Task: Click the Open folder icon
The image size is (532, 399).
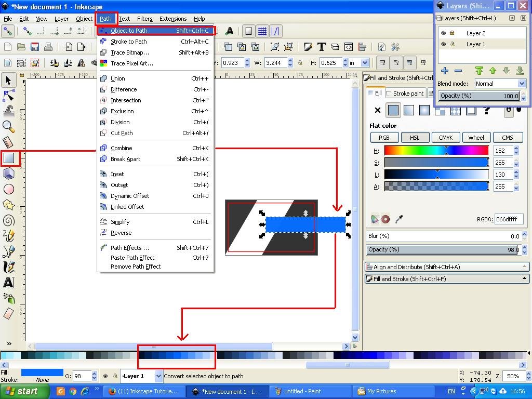Action: tap(21, 47)
